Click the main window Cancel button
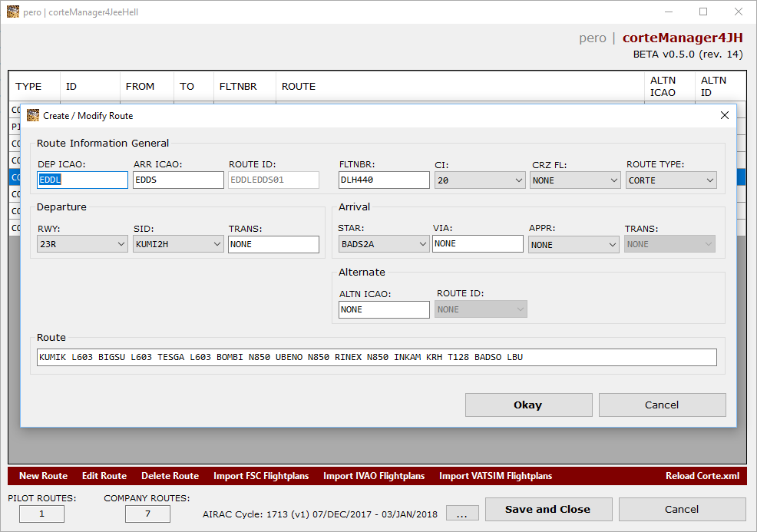This screenshot has width=757, height=532. 683,509
